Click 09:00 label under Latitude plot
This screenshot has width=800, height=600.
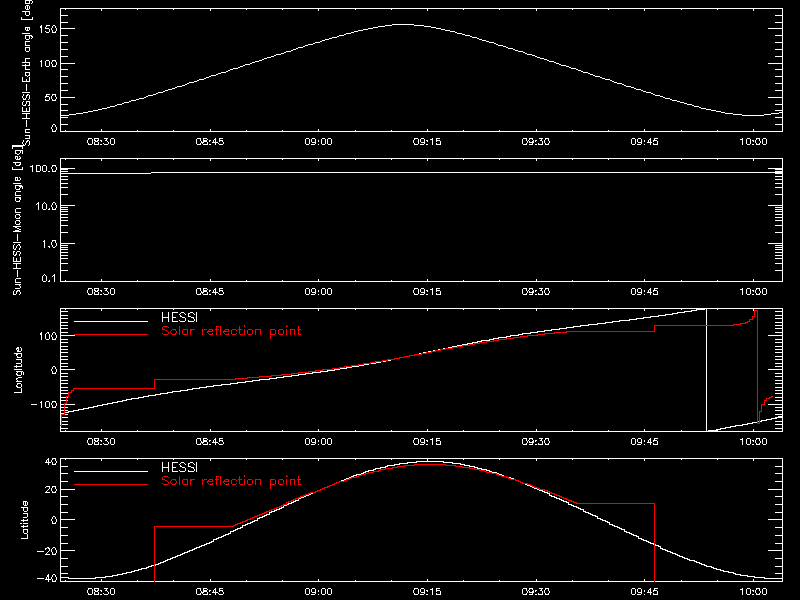318,591
